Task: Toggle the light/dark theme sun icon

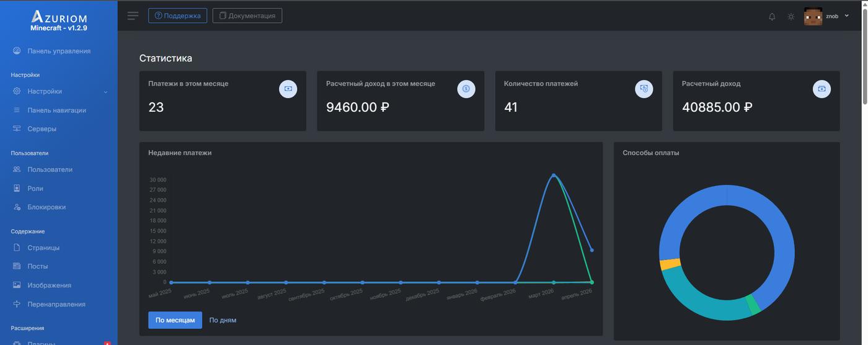Action: coord(791,17)
